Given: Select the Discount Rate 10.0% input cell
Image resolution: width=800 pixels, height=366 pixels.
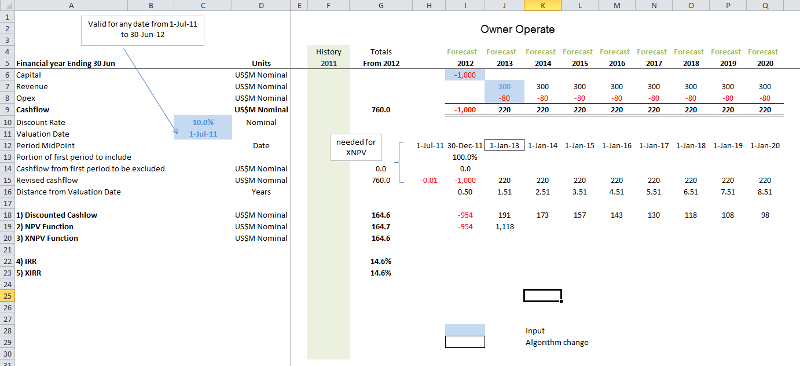Looking at the screenshot, I should point(203,122).
